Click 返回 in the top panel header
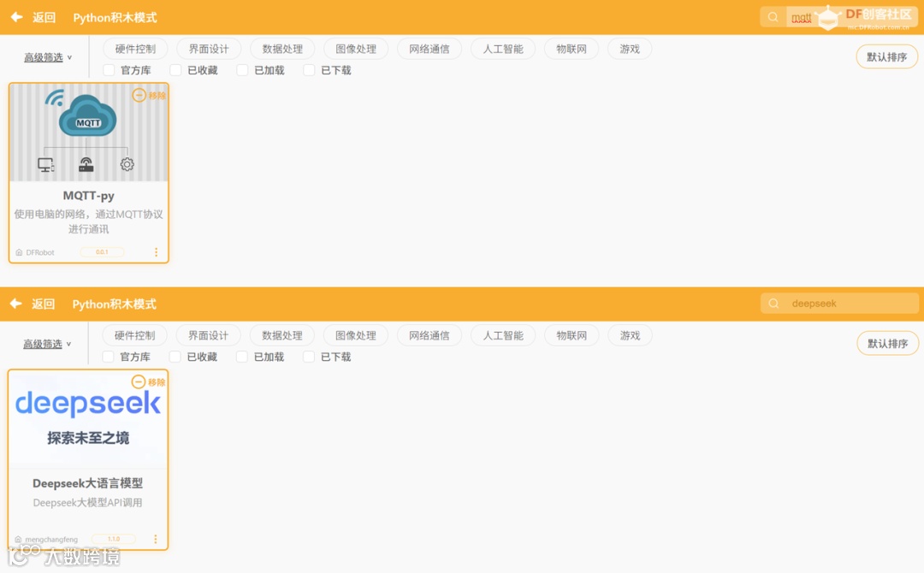This screenshot has width=924, height=573. (44, 18)
